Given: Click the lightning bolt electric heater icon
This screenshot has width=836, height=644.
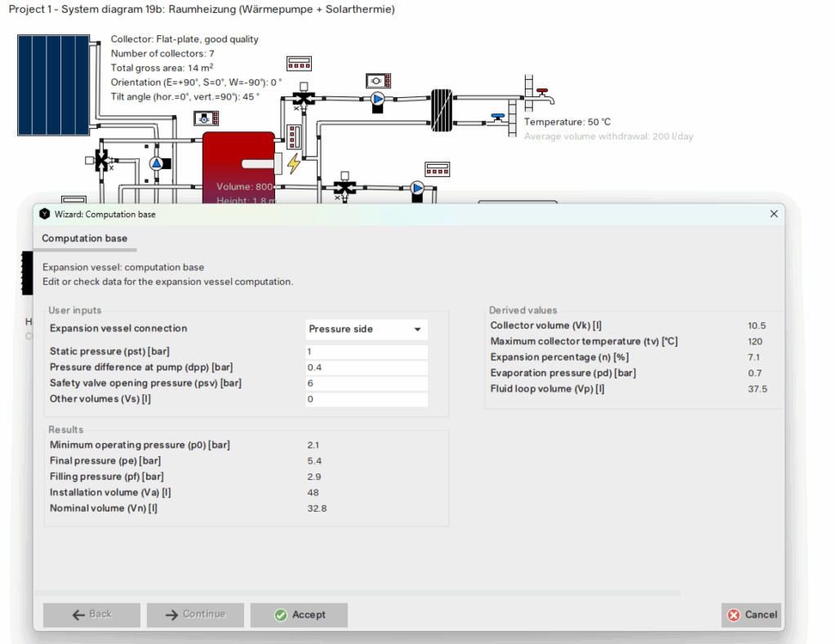Looking at the screenshot, I should point(292,164).
